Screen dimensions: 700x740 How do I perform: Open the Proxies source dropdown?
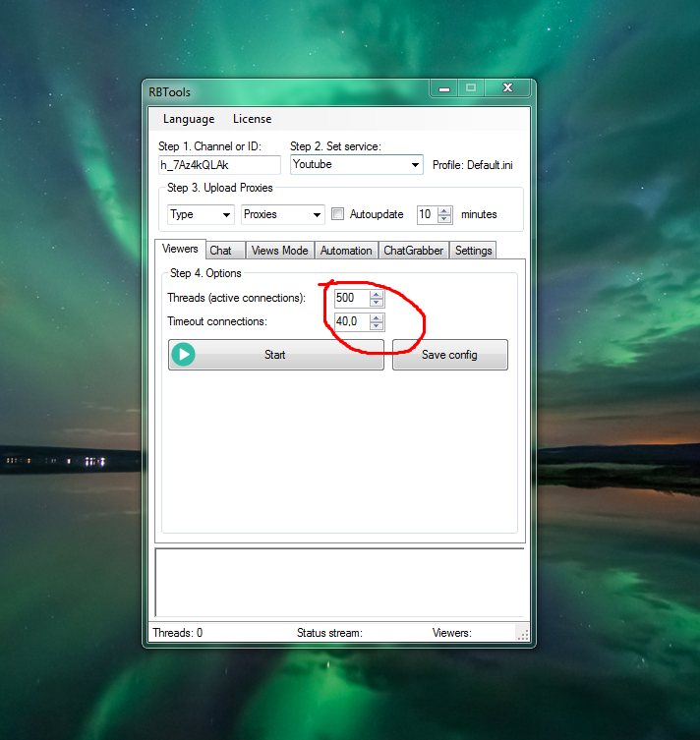click(x=317, y=214)
